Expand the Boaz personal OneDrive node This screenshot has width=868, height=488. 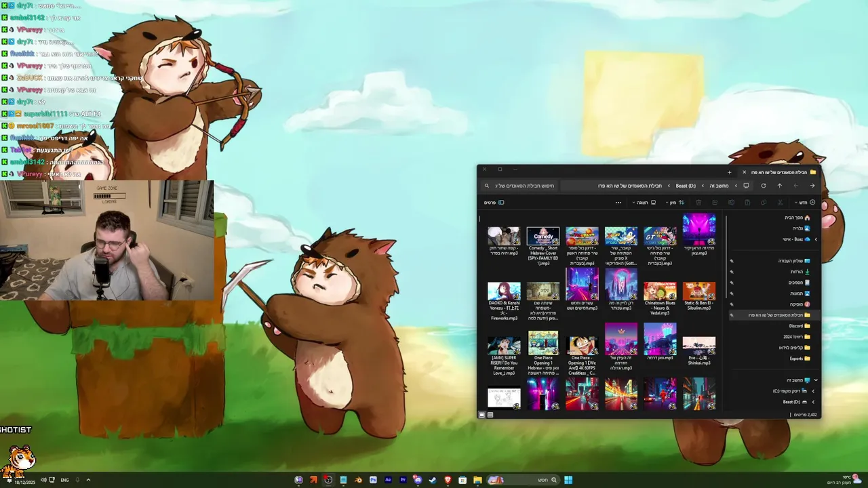point(816,239)
